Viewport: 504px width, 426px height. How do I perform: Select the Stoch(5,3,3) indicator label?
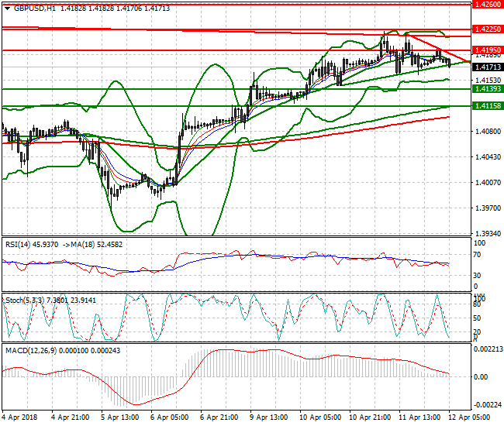(25, 301)
